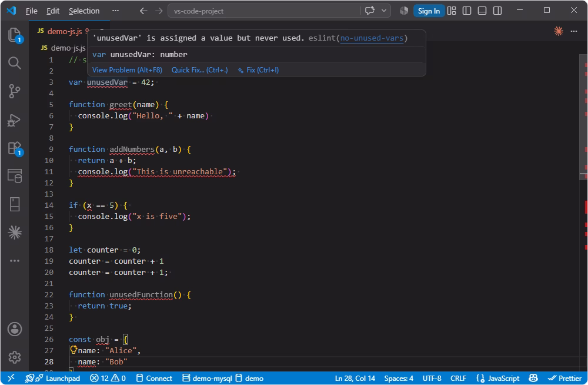Open the Explorer view in activity bar
588x385 pixels.
coord(15,35)
